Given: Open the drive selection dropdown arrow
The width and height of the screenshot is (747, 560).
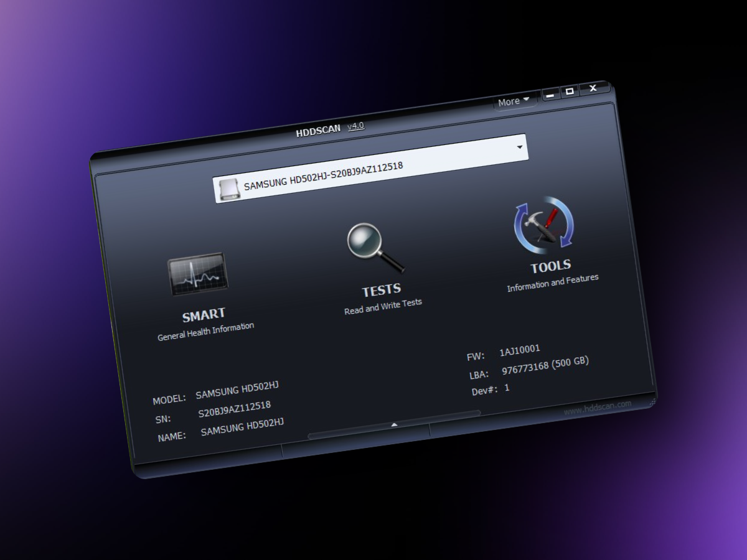Looking at the screenshot, I should (519, 147).
